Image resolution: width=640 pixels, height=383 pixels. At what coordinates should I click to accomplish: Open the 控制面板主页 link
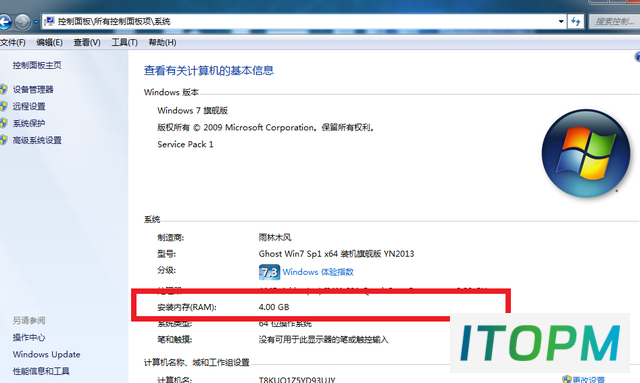(x=37, y=65)
